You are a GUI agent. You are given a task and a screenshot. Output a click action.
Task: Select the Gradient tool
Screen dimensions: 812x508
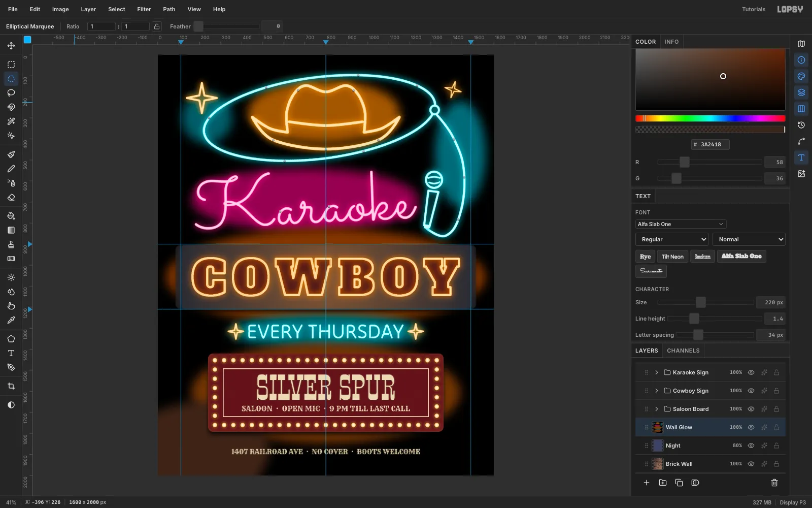pyautogui.click(x=11, y=230)
